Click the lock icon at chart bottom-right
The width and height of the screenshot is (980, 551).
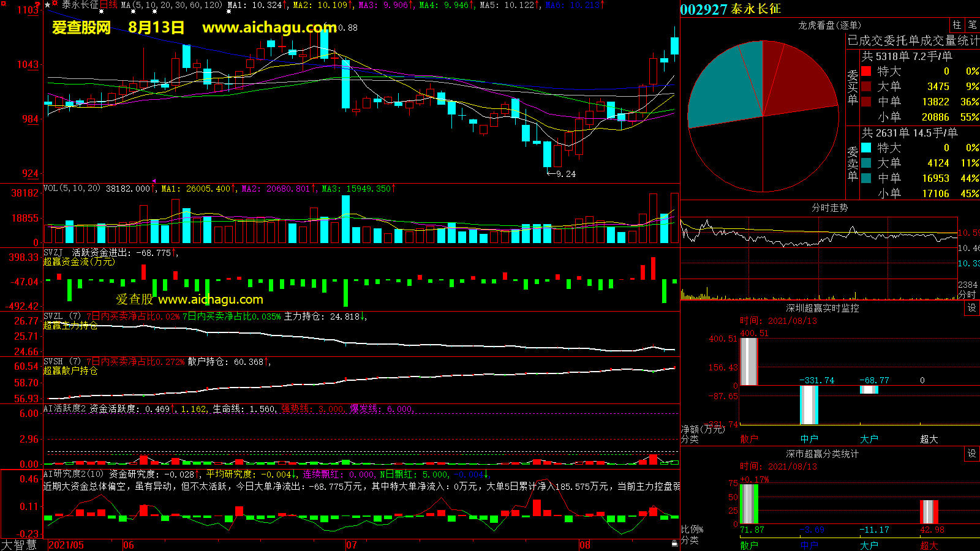tap(674, 543)
